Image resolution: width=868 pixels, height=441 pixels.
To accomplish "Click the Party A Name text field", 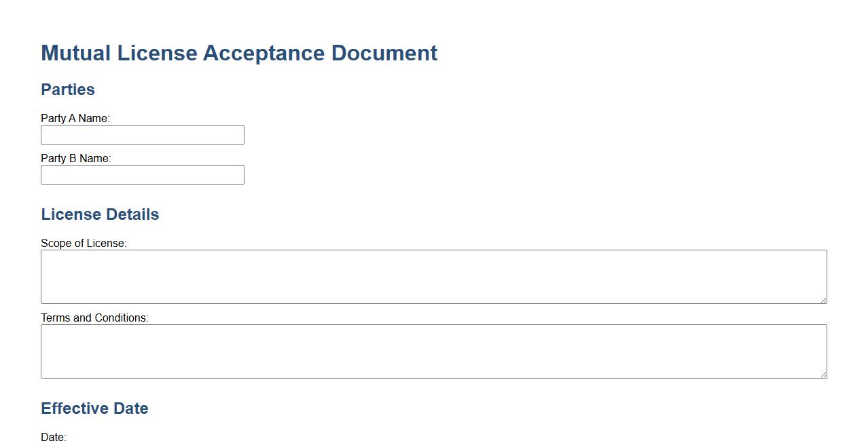I will [142, 134].
